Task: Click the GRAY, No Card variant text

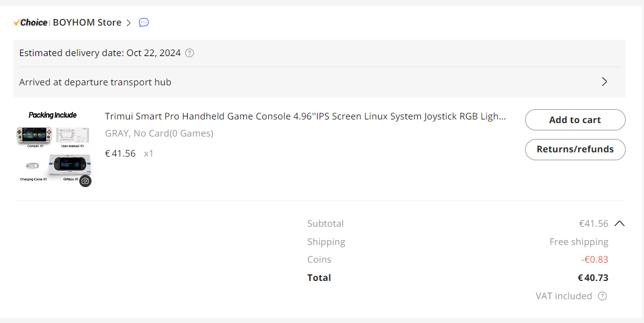Action: [159, 133]
